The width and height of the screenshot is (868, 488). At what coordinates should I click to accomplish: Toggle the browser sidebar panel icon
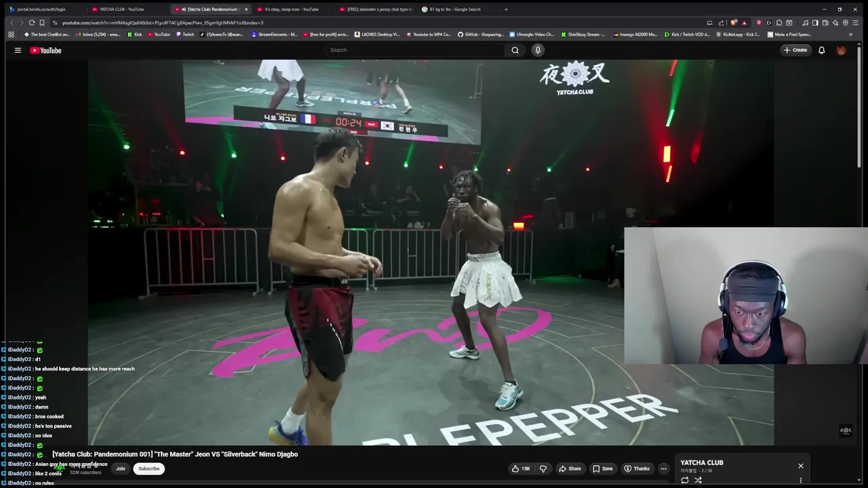815,22
